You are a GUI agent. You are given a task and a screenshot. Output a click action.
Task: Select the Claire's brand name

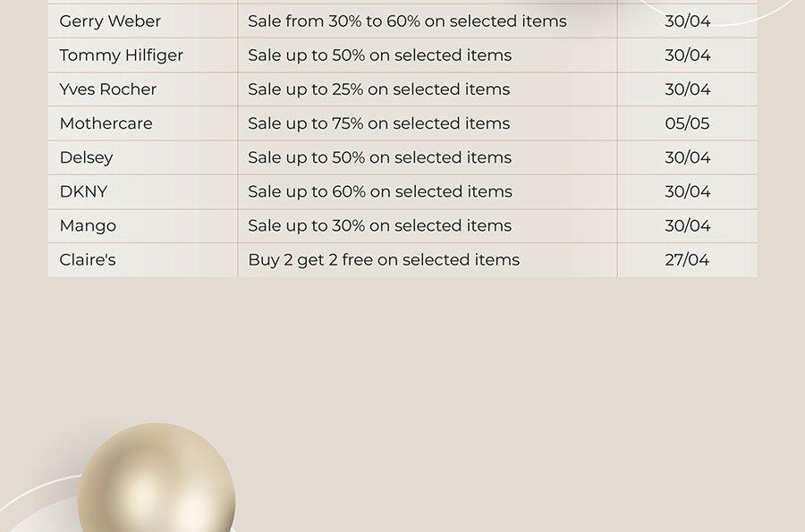88,259
